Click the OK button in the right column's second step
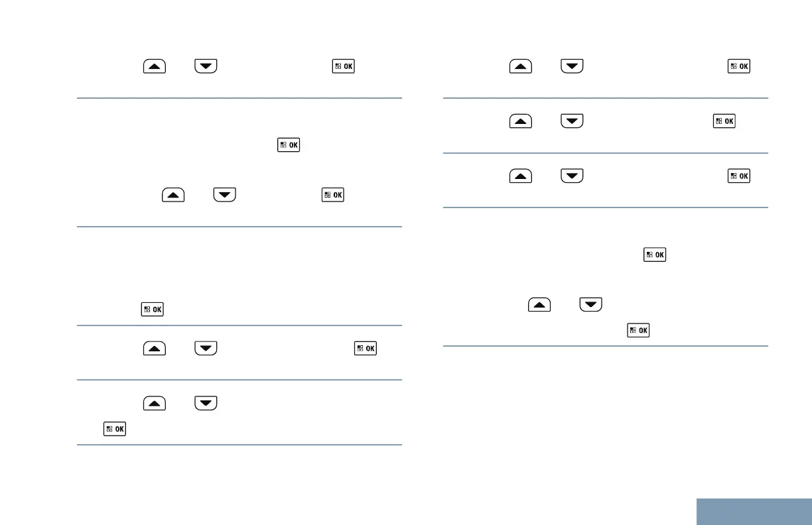The height and width of the screenshot is (525, 812). 724,121
